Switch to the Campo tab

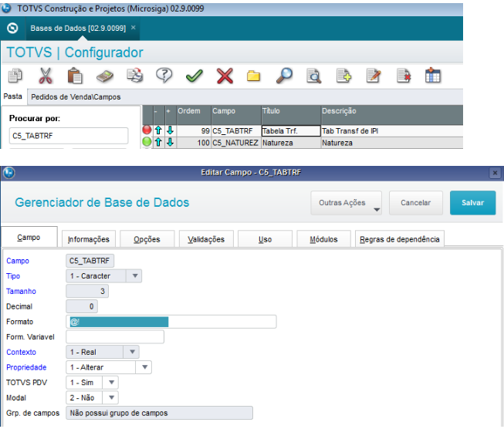[x=29, y=237]
